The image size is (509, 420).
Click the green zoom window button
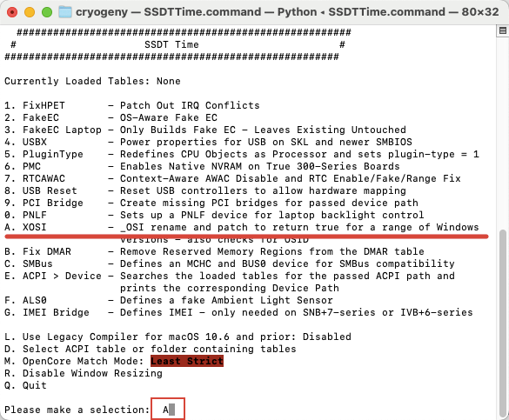point(47,12)
